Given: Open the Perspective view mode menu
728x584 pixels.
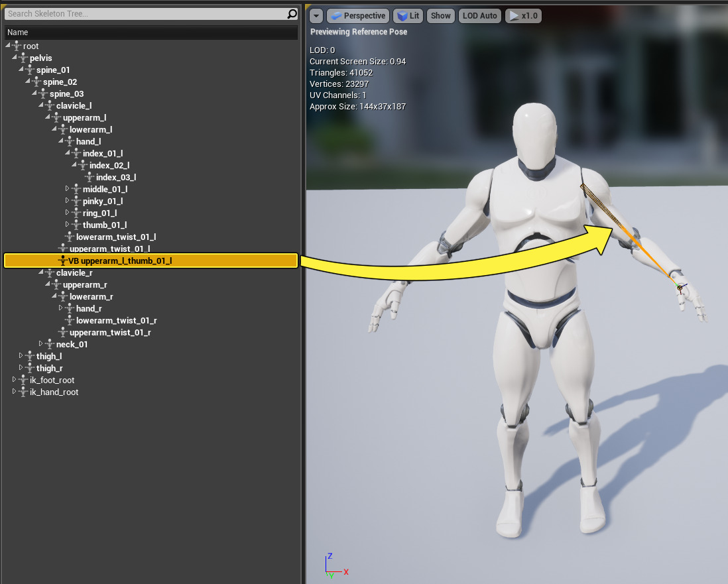Looking at the screenshot, I should click(357, 16).
